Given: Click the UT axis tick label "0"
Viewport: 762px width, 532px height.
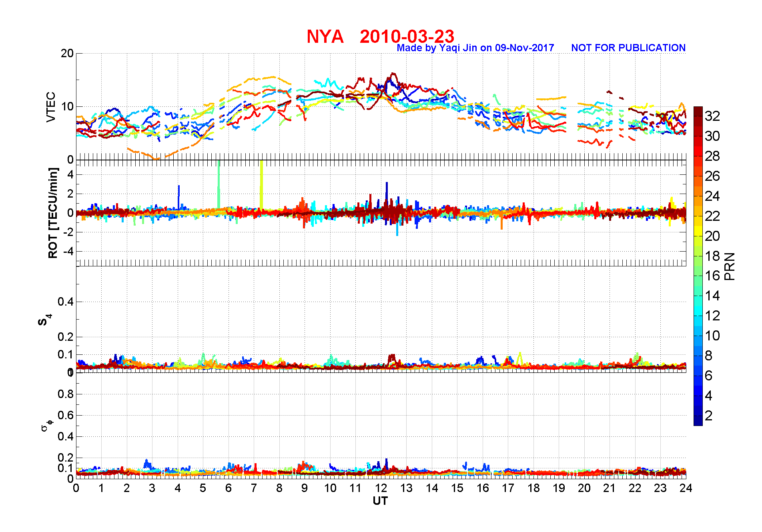Looking at the screenshot, I should [x=76, y=488].
